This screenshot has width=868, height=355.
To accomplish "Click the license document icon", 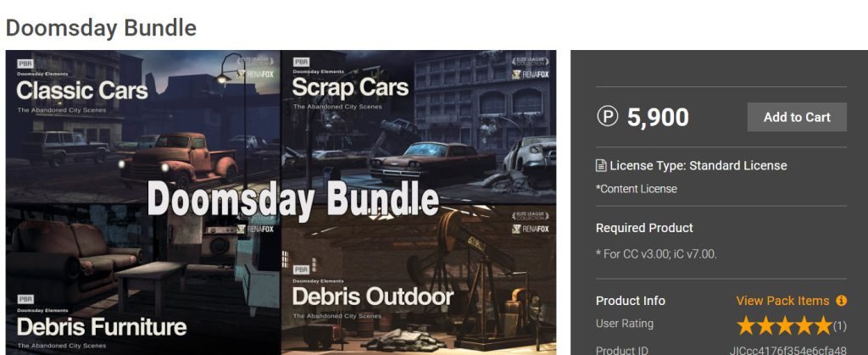I will (x=601, y=165).
